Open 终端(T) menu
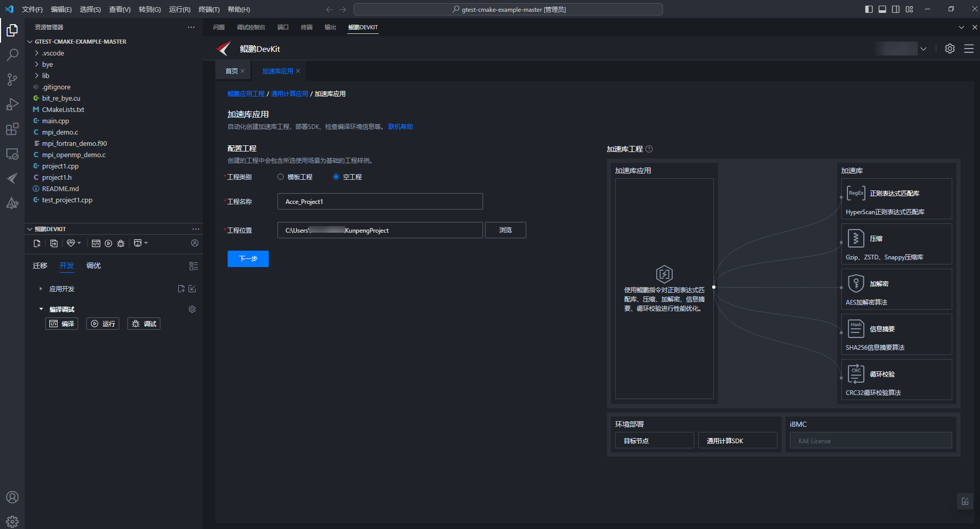The image size is (980, 529). coord(209,9)
